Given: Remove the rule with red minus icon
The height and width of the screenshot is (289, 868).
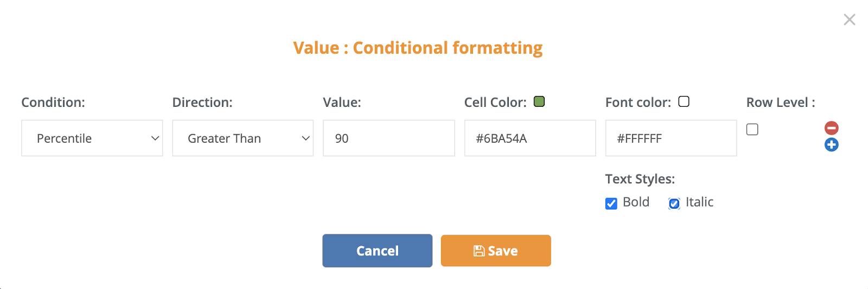Looking at the screenshot, I should tap(831, 128).
